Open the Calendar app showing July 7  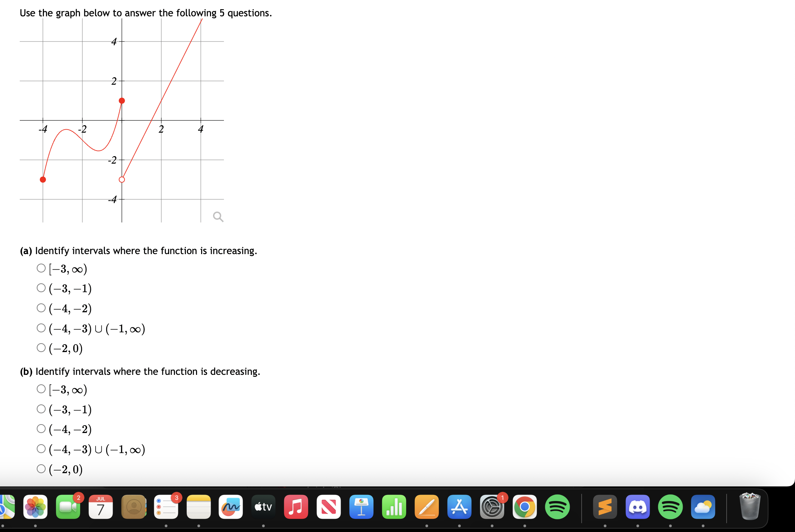(x=100, y=507)
